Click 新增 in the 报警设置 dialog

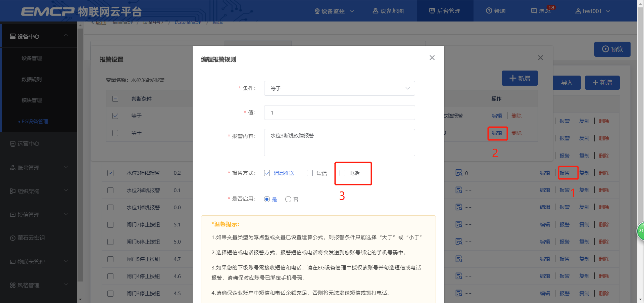click(x=519, y=78)
